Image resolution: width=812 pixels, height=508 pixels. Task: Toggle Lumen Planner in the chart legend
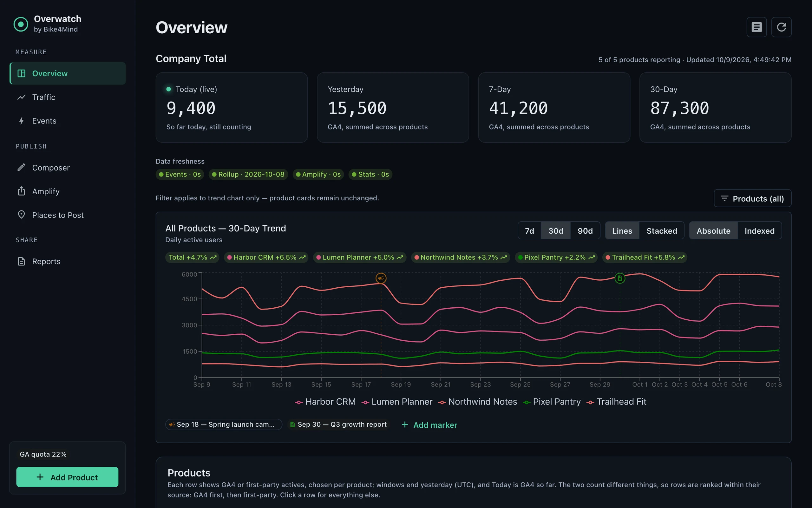point(396,402)
